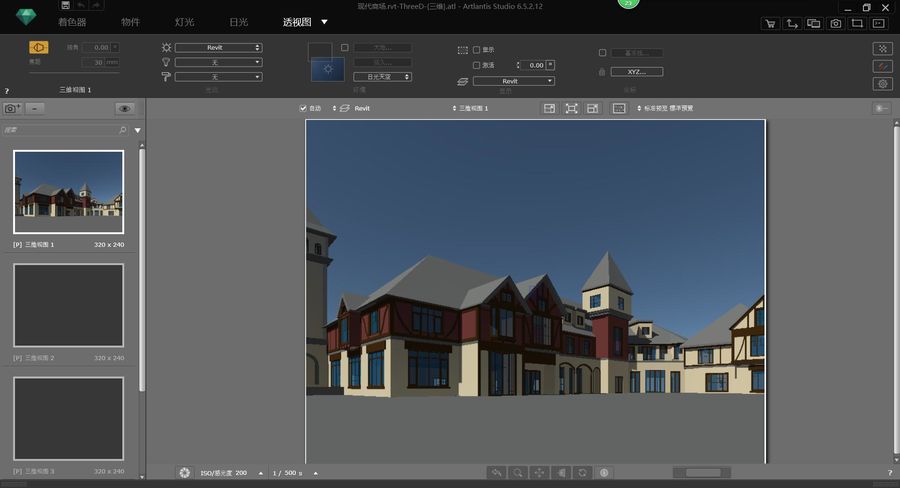Click the redo arrow in title bar
This screenshot has width=900, height=488.
[96, 5]
